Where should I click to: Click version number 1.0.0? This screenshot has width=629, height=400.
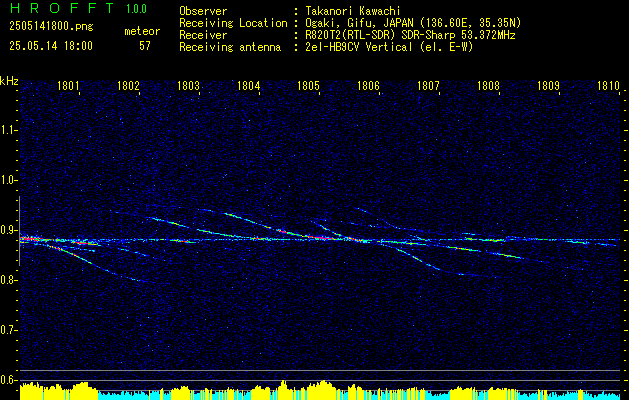tap(136, 9)
